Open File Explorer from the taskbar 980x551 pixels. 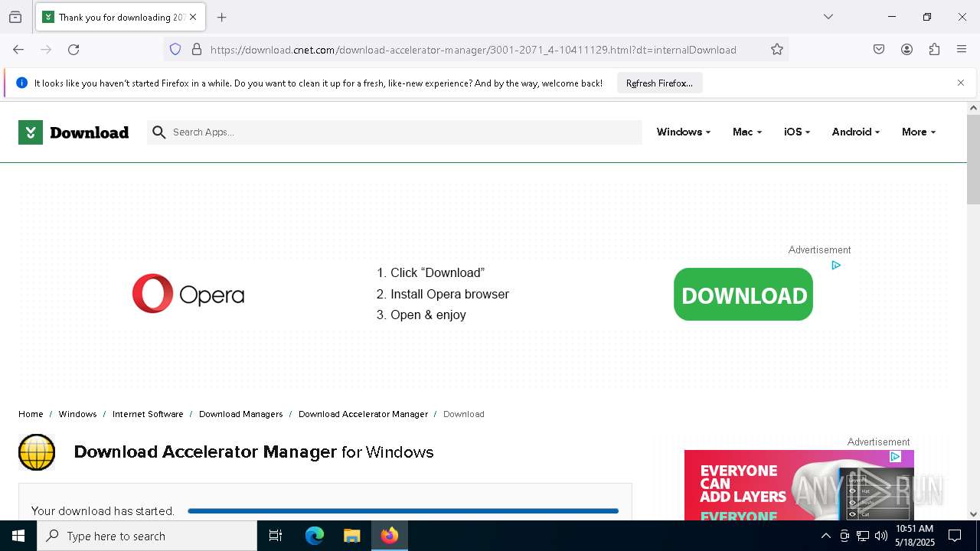click(351, 536)
